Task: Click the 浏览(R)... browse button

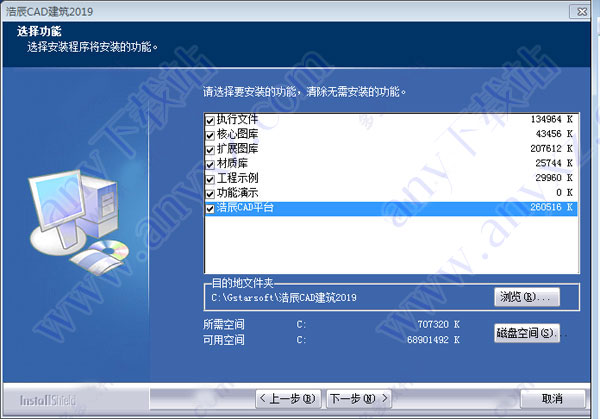Action: coord(527,297)
